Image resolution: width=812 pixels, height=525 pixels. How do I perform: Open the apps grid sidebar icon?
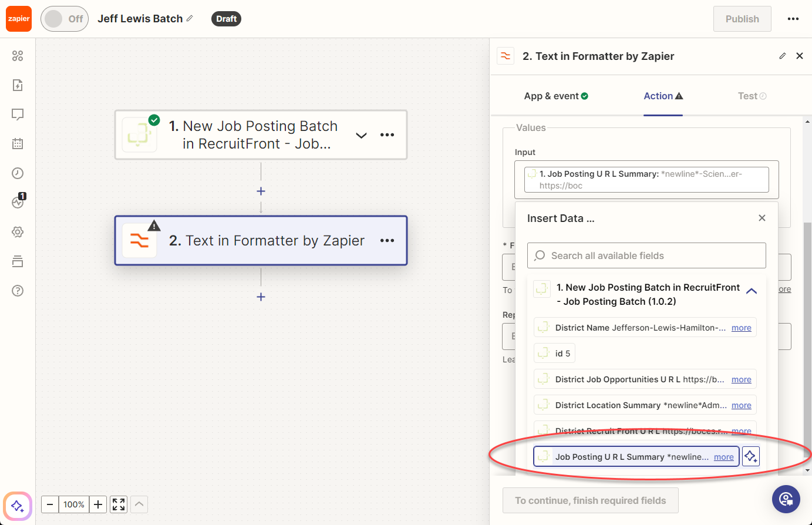(18, 56)
